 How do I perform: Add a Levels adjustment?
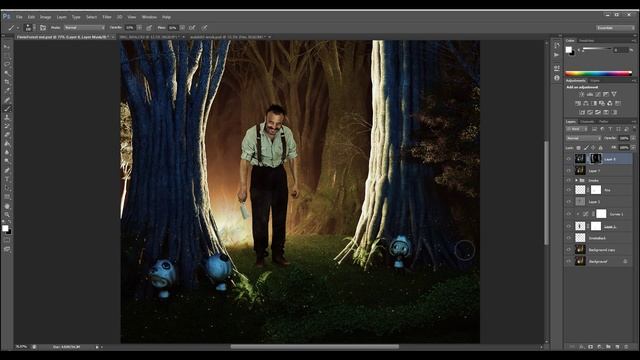coord(589,94)
